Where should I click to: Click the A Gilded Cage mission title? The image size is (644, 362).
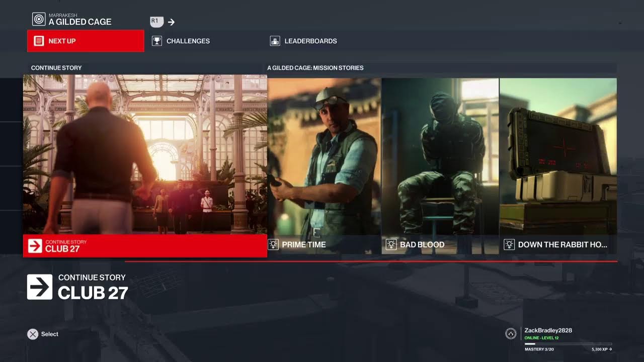tap(80, 22)
